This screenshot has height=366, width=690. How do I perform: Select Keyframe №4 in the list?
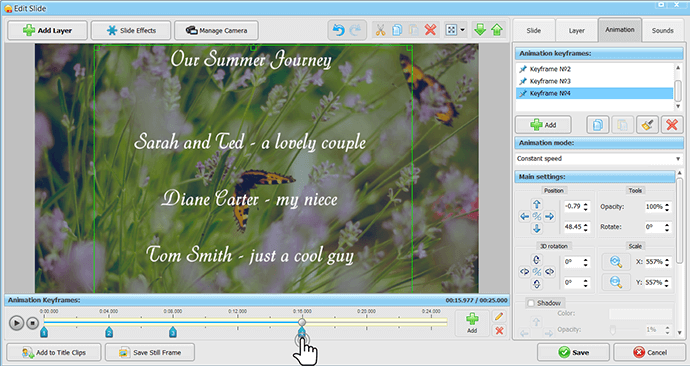[594, 93]
